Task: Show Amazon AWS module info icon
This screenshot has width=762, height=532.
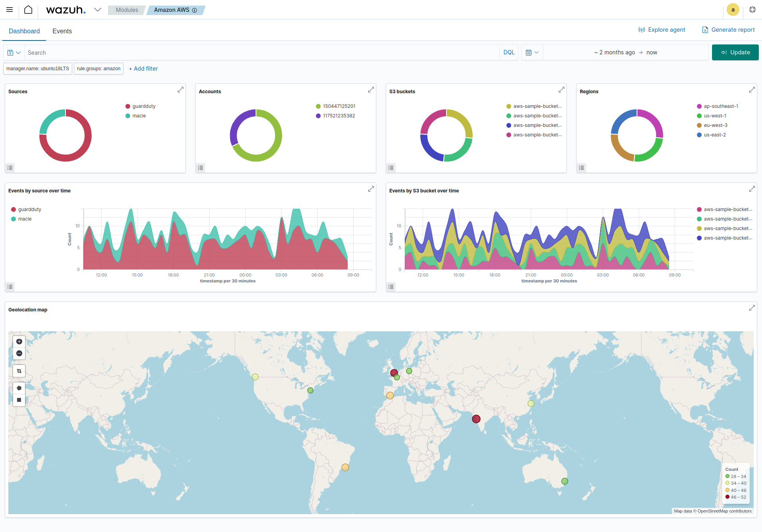Action: [x=194, y=10]
